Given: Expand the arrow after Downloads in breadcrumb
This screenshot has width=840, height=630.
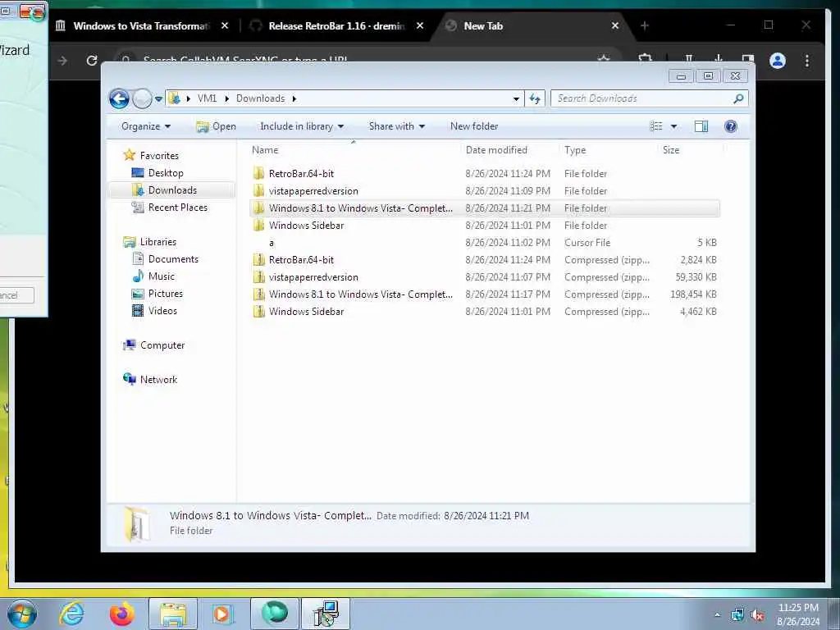Looking at the screenshot, I should pos(294,98).
